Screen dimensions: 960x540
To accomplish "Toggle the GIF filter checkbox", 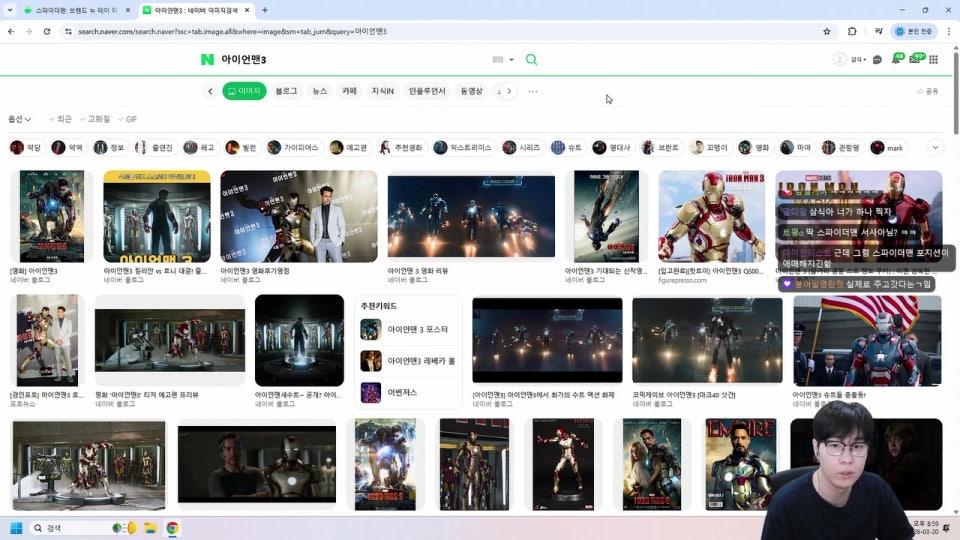I will point(127,119).
